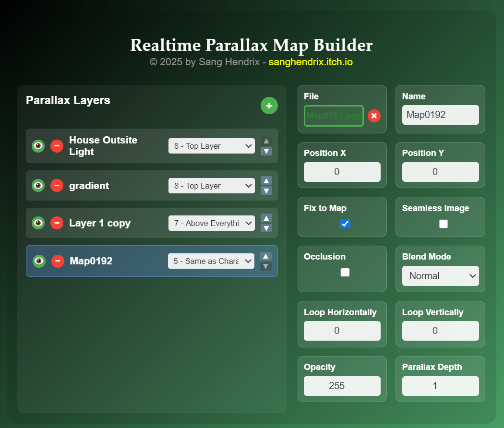Open House Outsite Light layer priority dropdown
The width and height of the screenshot is (504, 428).
tap(212, 146)
